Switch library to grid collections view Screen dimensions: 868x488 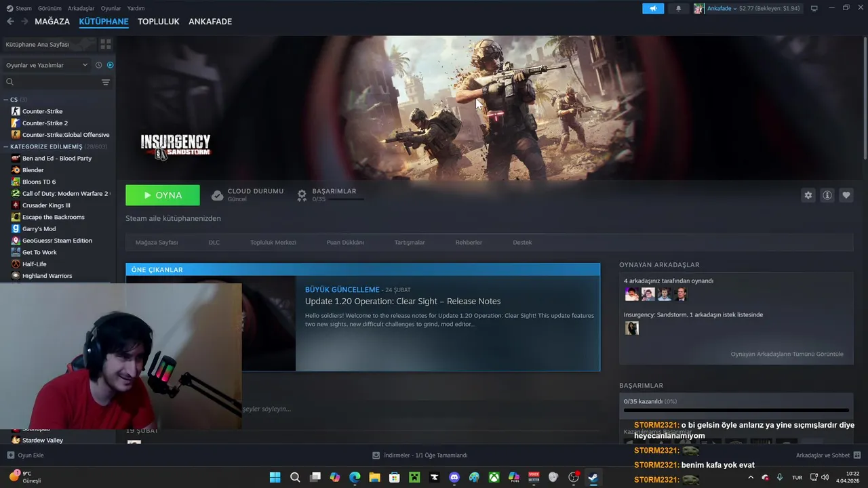click(106, 44)
